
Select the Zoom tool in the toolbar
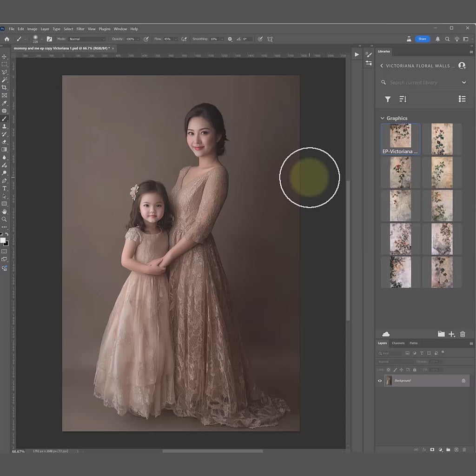(x=4, y=219)
